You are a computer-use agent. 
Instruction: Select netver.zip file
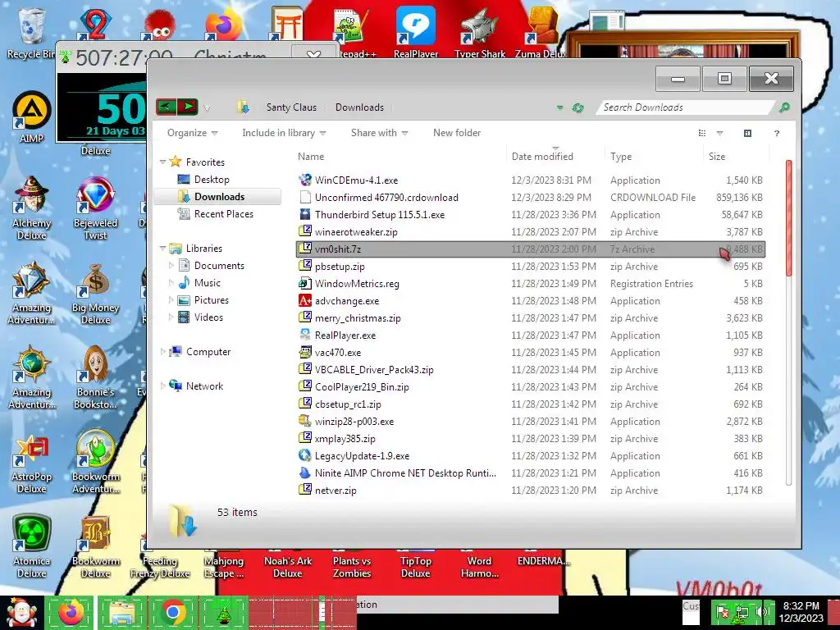pos(336,491)
